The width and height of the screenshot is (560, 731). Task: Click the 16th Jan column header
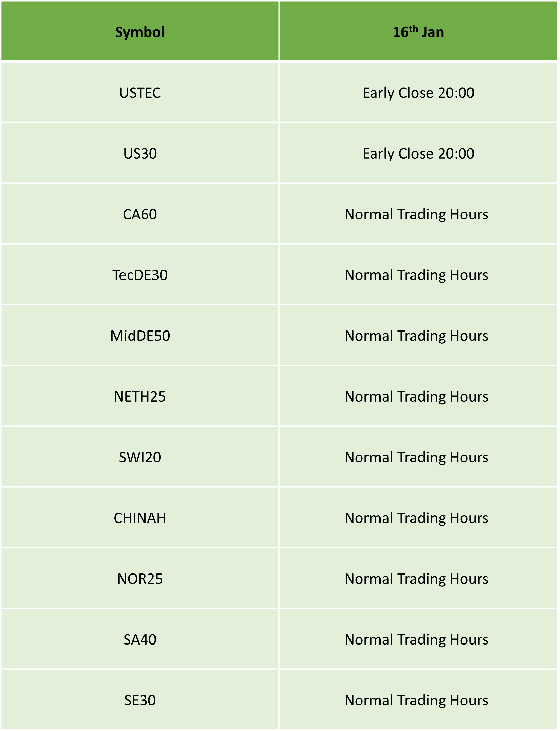tap(418, 31)
